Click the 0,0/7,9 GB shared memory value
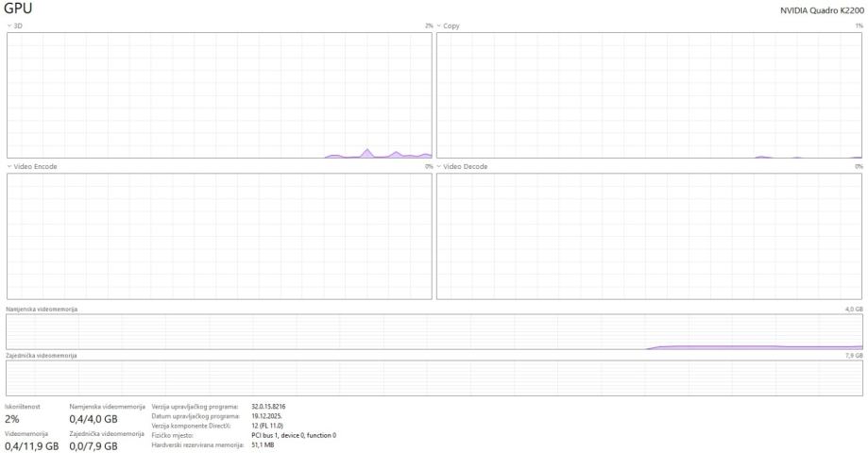The height and width of the screenshot is (469, 868). (x=93, y=446)
